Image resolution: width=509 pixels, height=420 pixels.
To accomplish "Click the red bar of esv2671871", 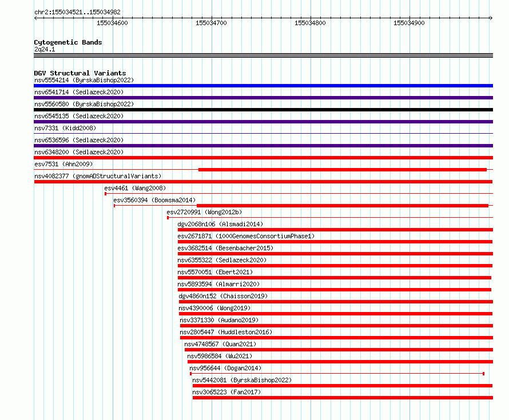I will coord(335,242).
